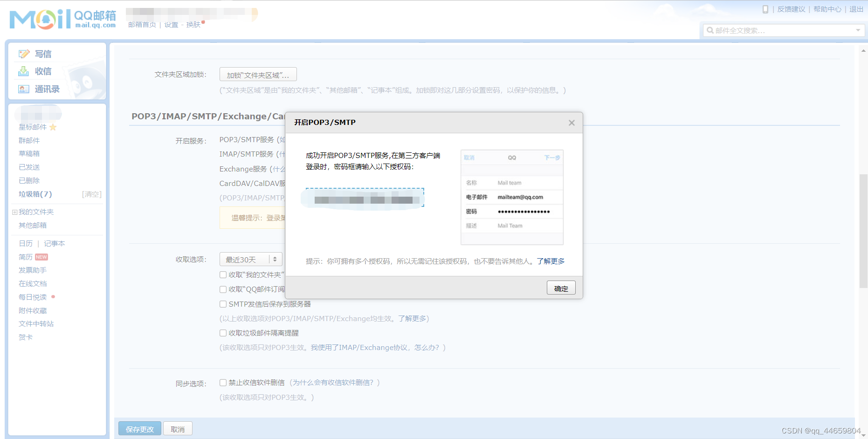Open the 垃圾箱(7) folder
The height and width of the screenshot is (439, 868).
click(x=35, y=194)
